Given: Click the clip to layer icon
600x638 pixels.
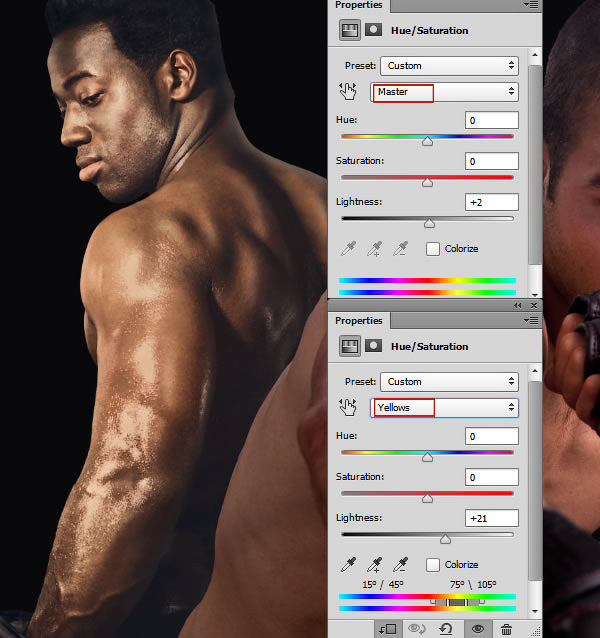Looking at the screenshot, I should (387, 629).
